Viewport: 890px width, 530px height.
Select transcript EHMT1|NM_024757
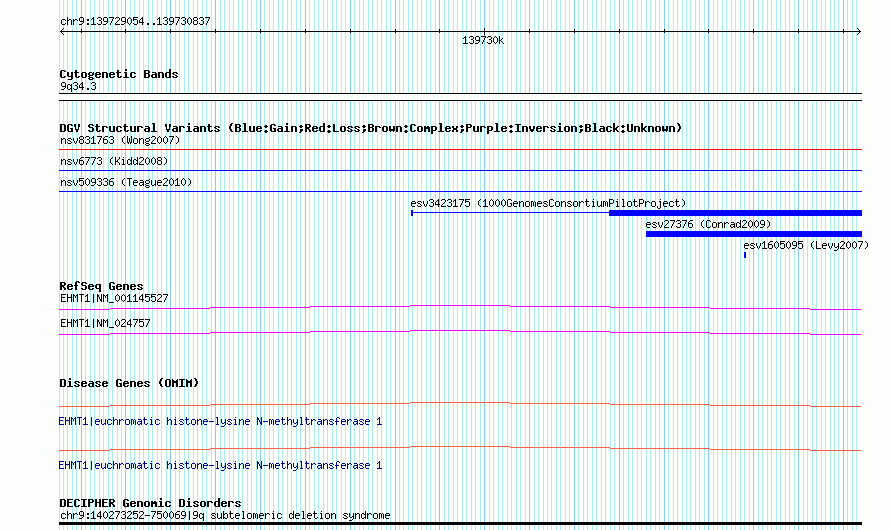pos(105,323)
